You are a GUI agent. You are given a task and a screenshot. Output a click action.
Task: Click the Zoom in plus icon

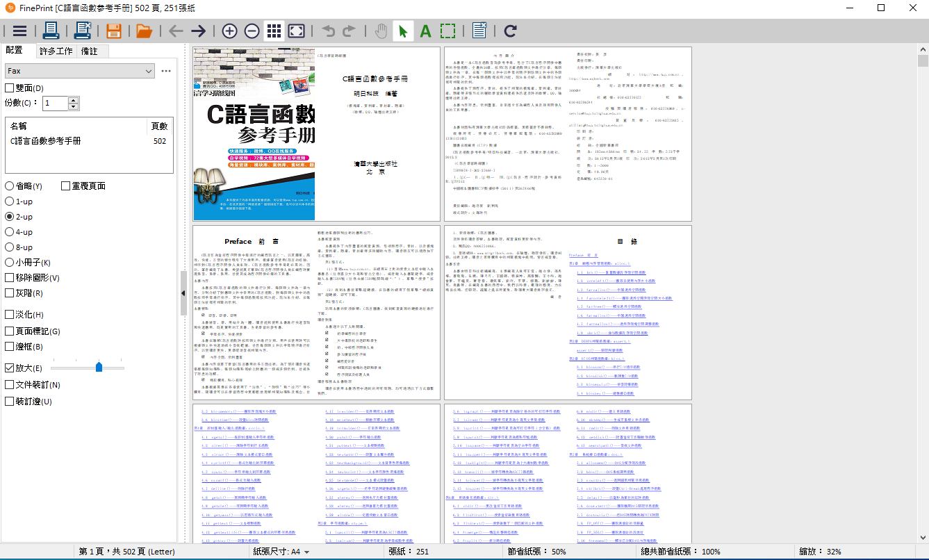229,31
